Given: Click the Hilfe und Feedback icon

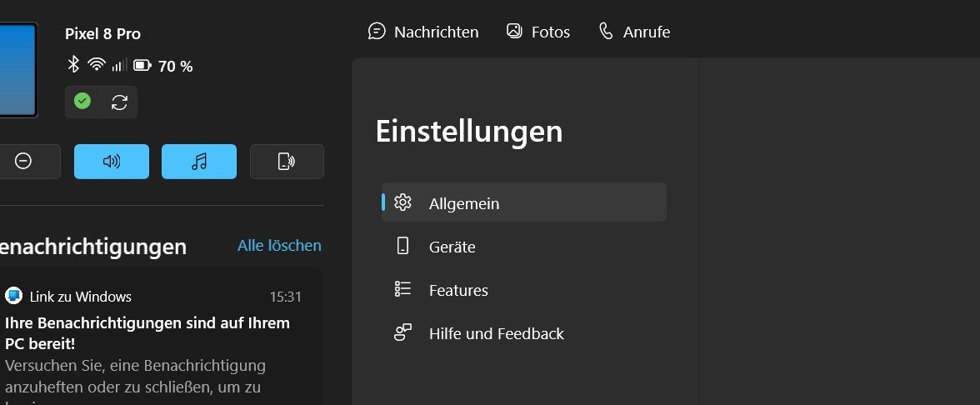Looking at the screenshot, I should [x=403, y=332].
